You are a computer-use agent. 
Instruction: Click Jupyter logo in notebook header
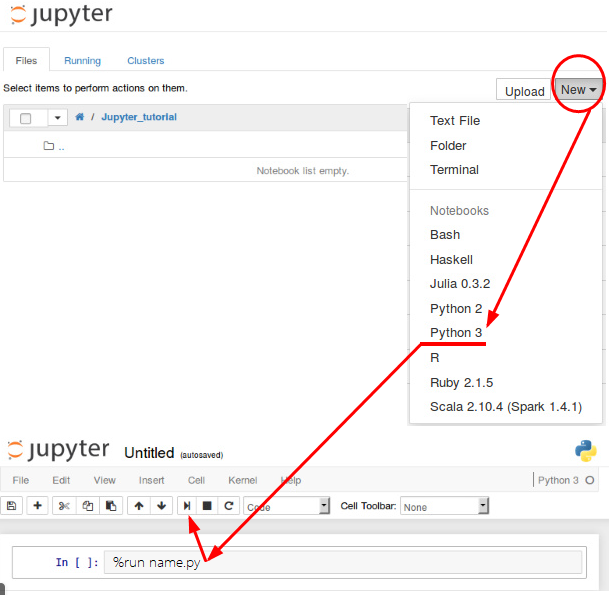pos(58,450)
